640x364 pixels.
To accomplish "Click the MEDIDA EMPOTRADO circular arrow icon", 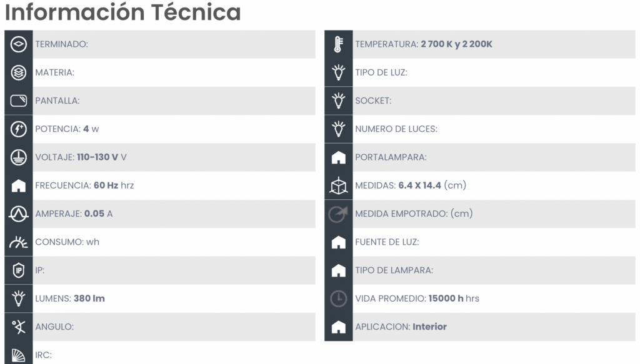I will [x=338, y=214].
